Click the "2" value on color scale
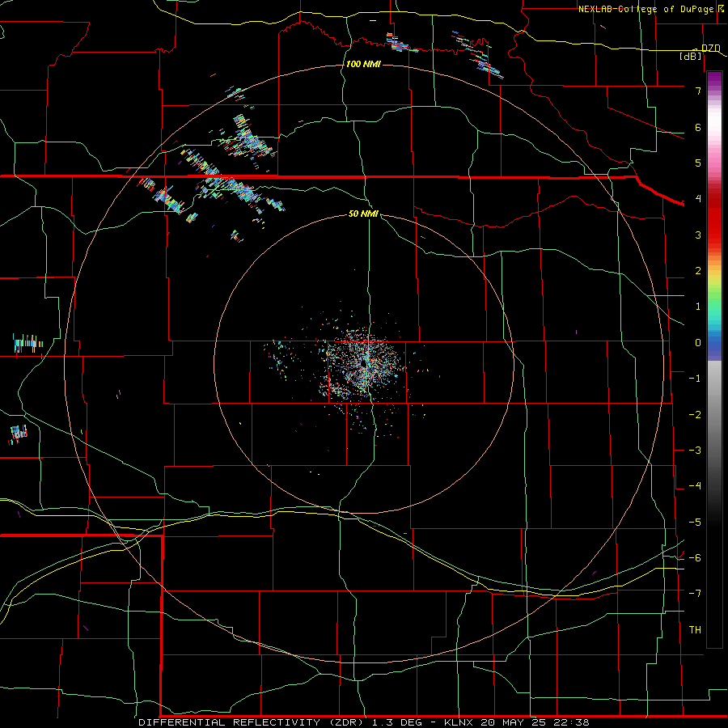The height and width of the screenshot is (728, 728). (698, 271)
